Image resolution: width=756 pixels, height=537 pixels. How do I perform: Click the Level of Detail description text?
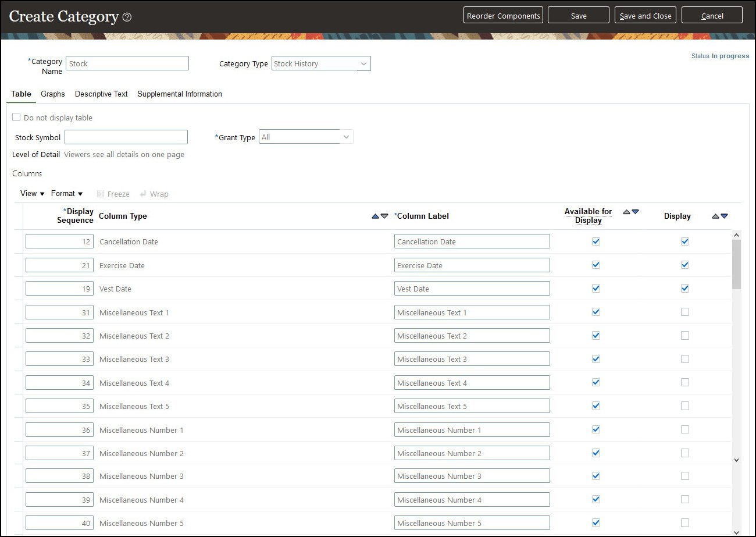124,155
